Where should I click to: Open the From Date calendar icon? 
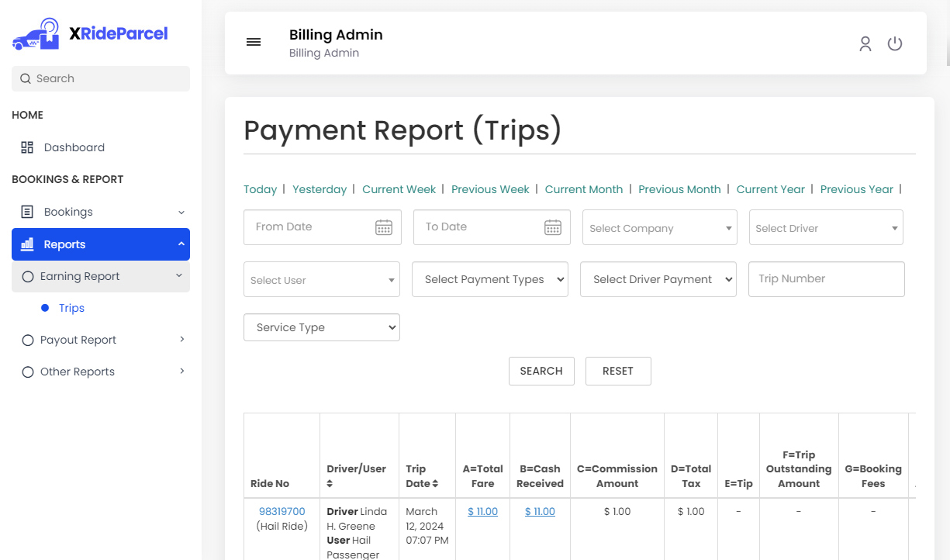[x=383, y=227]
